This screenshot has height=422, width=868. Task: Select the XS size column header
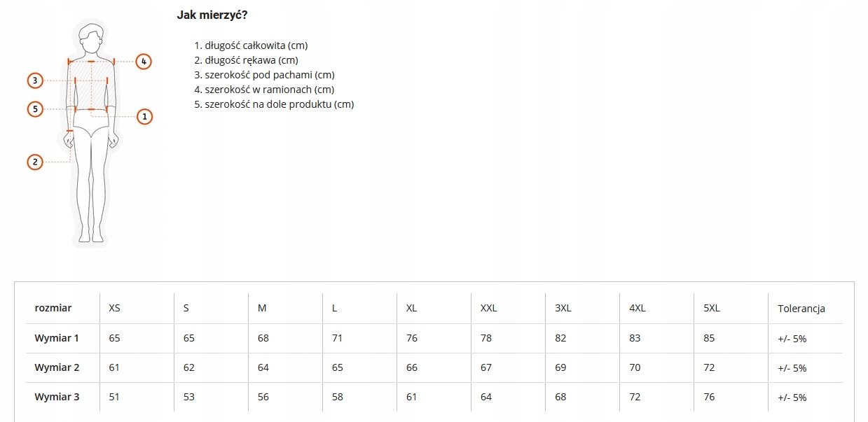pos(114,308)
